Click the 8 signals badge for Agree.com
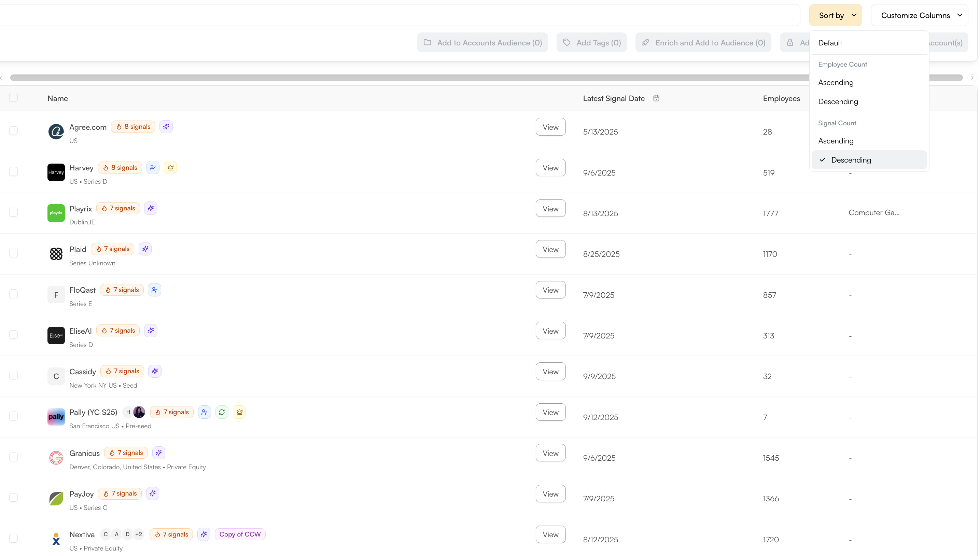 [x=133, y=127]
